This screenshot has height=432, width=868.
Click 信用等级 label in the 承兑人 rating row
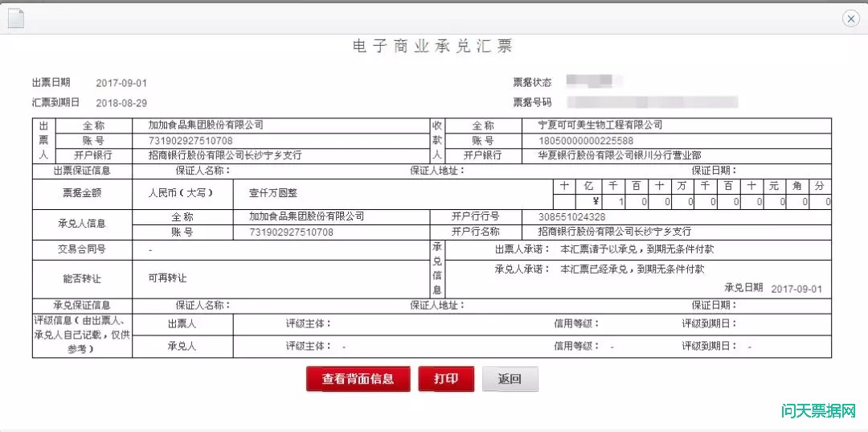[577, 346]
